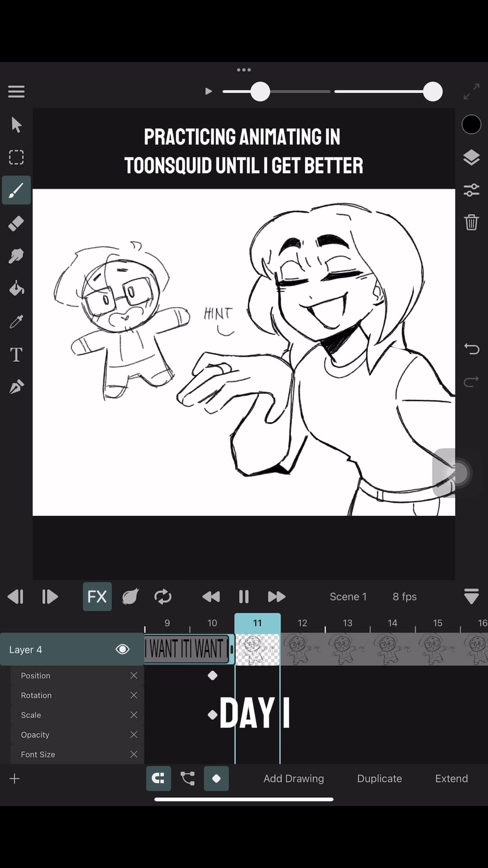Remove the Font Size property
Image resolution: width=488 pixels, height=868 pixels.
[x=134, y=755]
